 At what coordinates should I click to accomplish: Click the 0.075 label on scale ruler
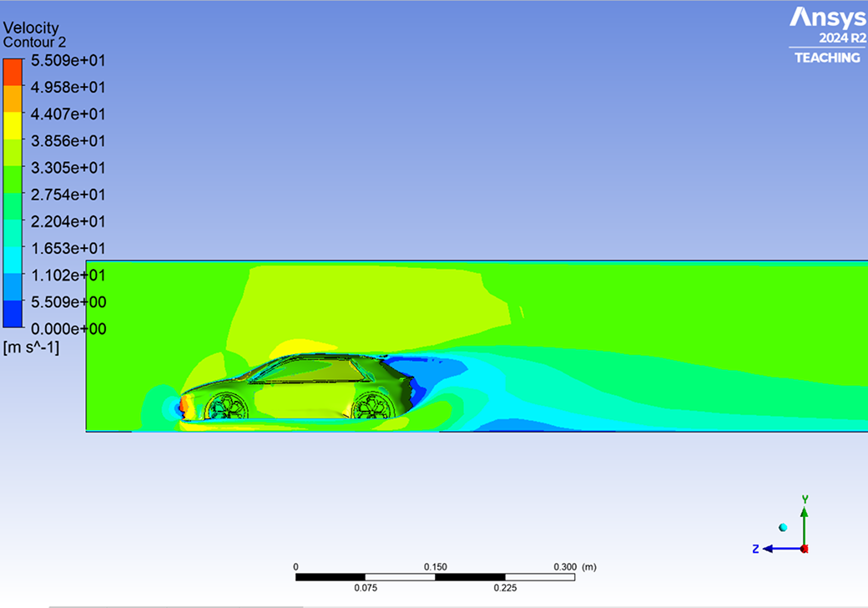(366, 588)
